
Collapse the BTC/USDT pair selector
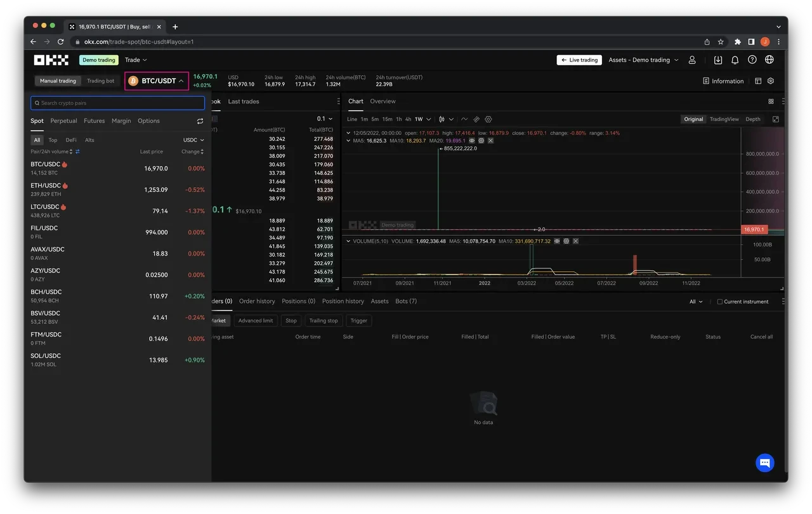click(157, 81)
